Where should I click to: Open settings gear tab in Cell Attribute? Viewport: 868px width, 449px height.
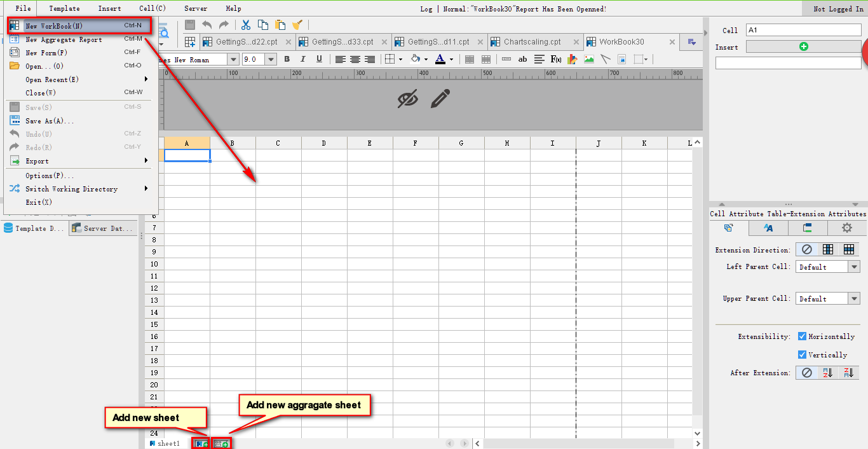pyautogui.click(x=847, y=228)
